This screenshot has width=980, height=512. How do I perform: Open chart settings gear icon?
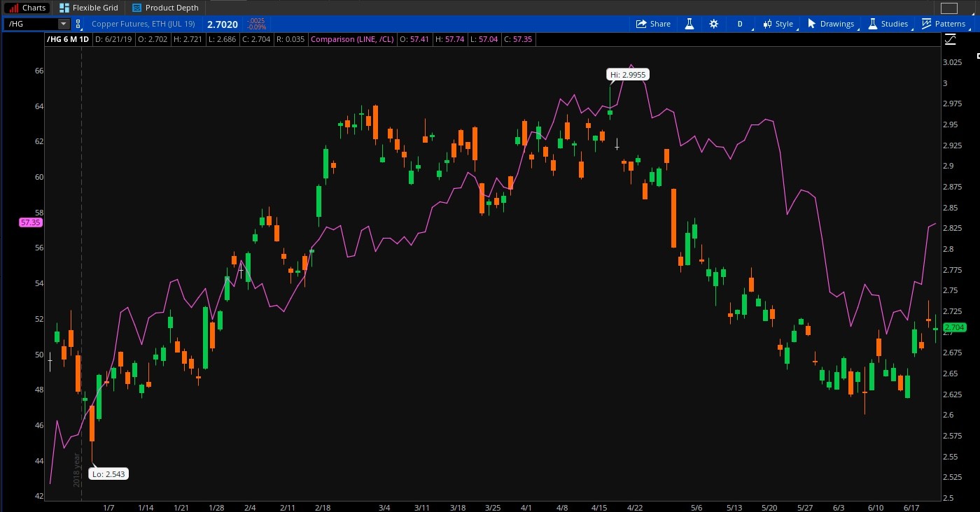(x=713, y=24)
